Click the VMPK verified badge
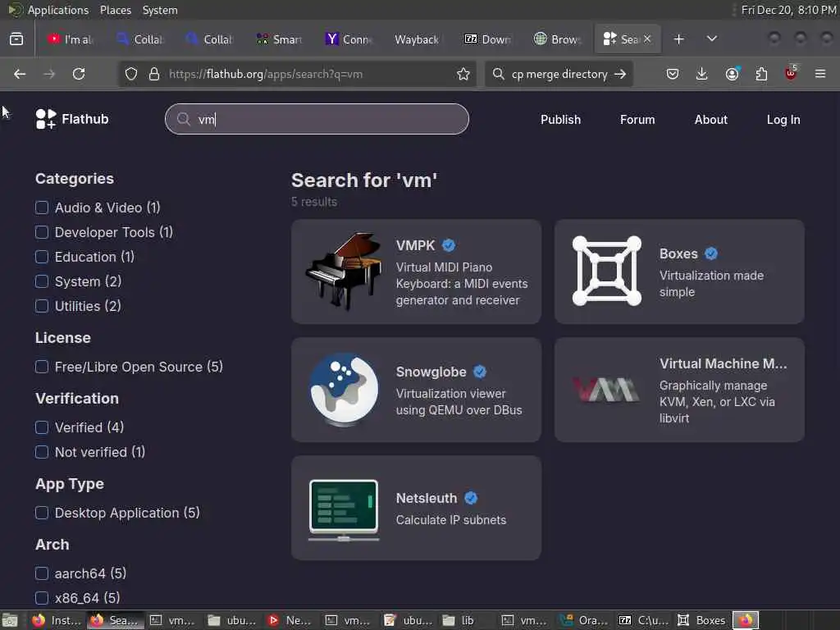Viewport: 840px width, 630px height. click(x=449, y=245)
